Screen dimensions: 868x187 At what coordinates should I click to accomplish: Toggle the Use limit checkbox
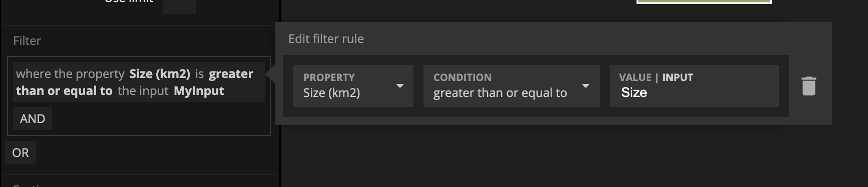click(x=180, y=5)
